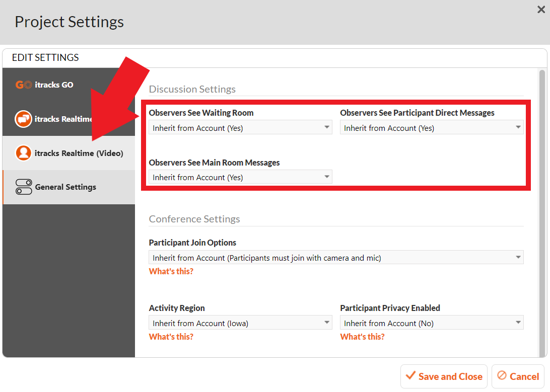
Task: Switch to itracks Realtime (Video) tab
Action: [68, 153]
